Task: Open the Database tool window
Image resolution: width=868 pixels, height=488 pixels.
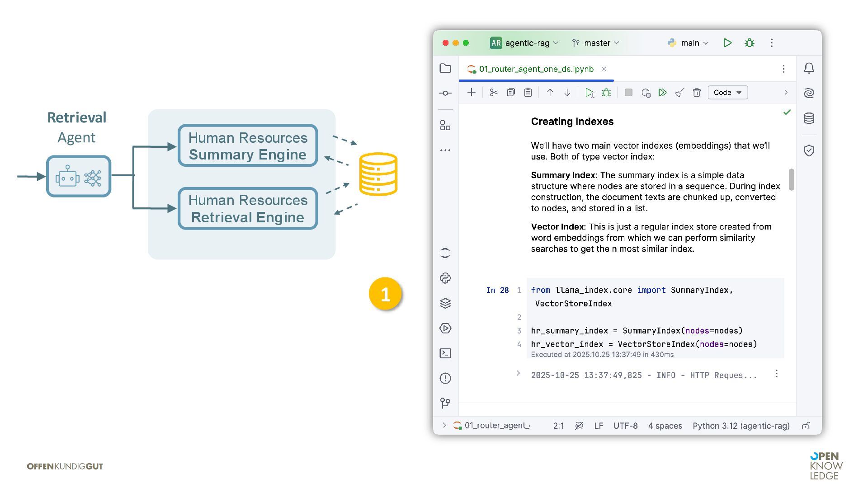Action: click(809, 118)
